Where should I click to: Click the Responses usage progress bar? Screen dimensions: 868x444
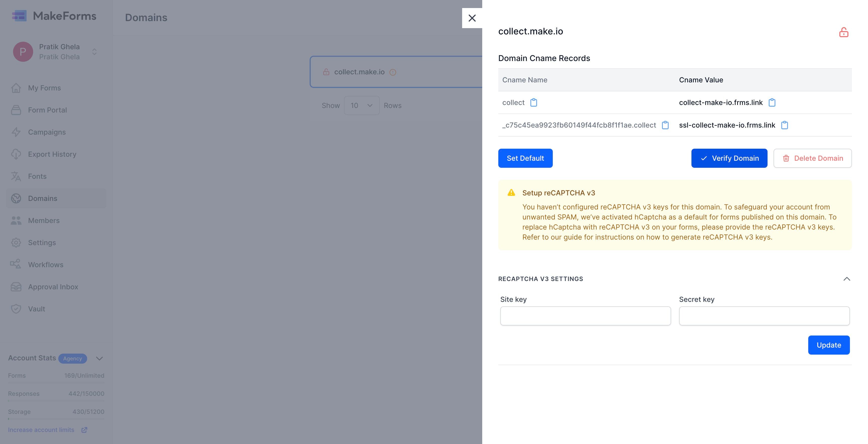[56, 401]
